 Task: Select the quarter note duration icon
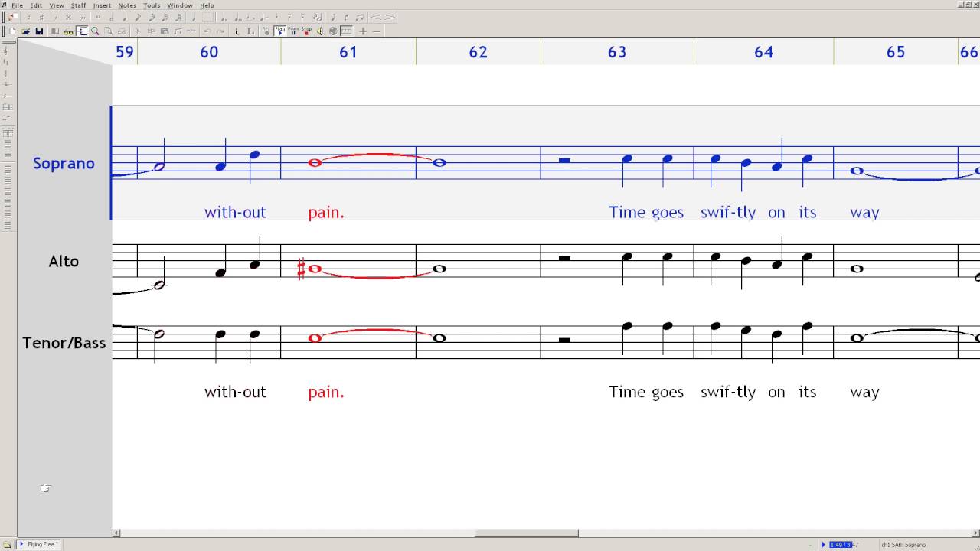click(x=125, y=17)
